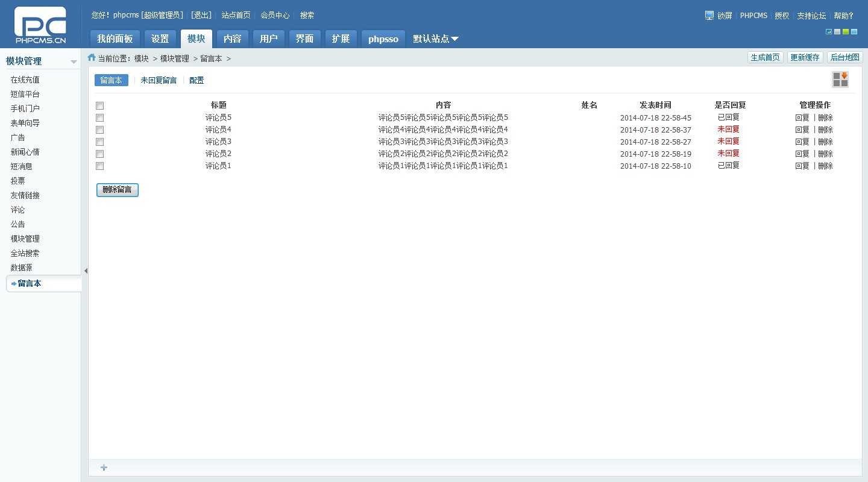
Task: Open 友情链接 in the sidebar
Action: click(x=25, y=195)
